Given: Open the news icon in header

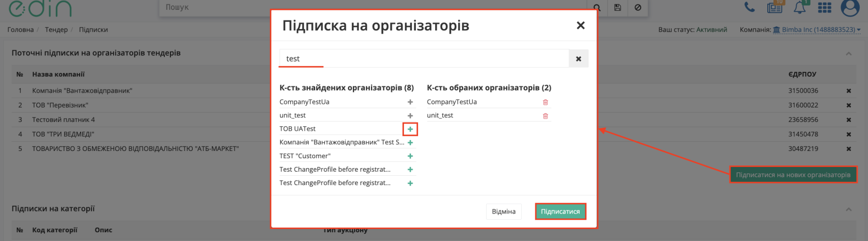Looking at the screenshot, I should tap(775, 7).
